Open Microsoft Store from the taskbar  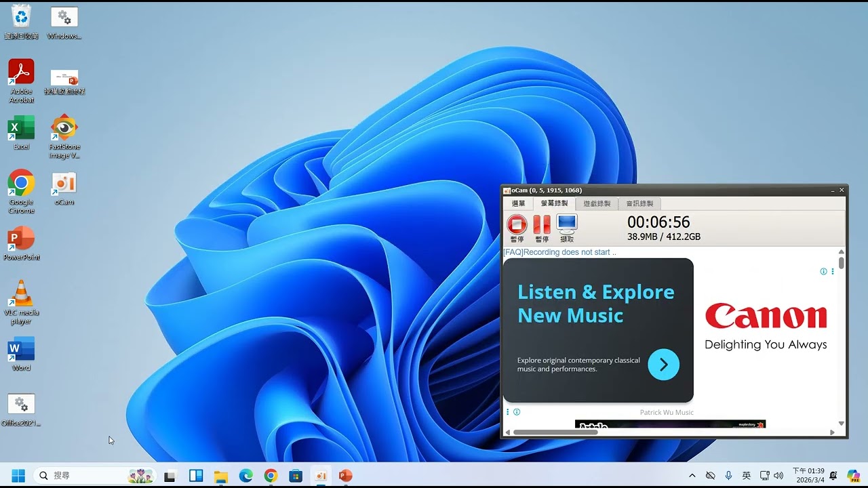pos(296,476)
